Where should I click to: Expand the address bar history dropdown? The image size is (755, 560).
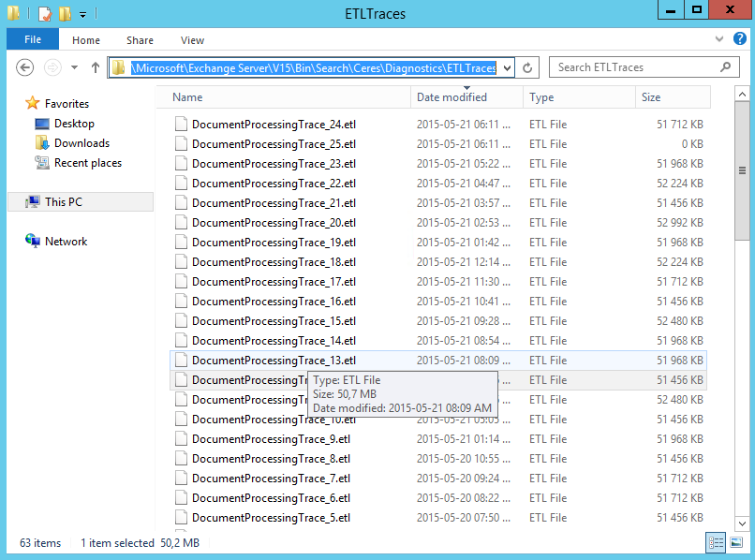tap(507, 68)
